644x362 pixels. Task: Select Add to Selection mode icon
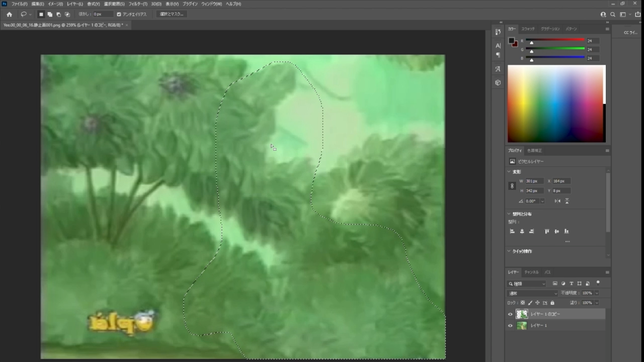pyautogui.click(x=50, y=15)
